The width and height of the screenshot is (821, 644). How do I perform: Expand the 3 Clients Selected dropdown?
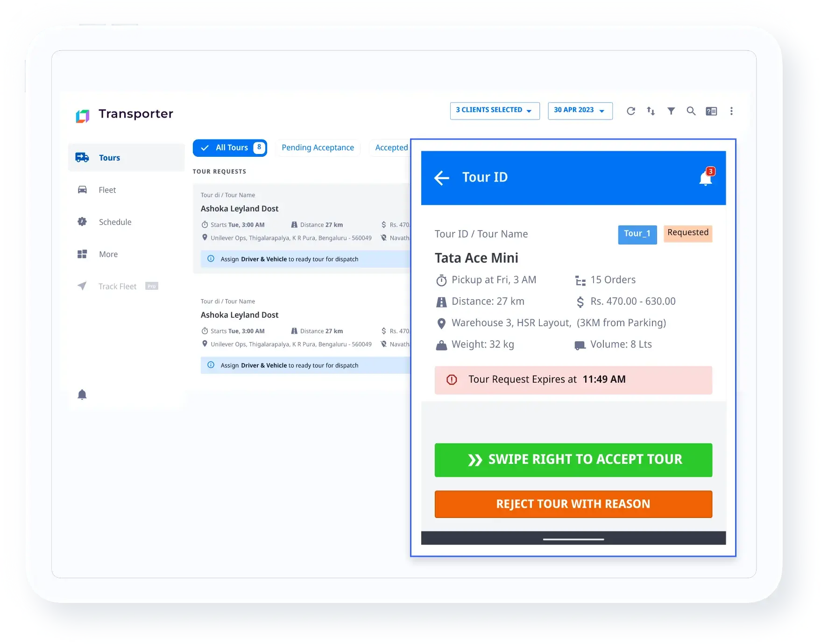point(495,111)
